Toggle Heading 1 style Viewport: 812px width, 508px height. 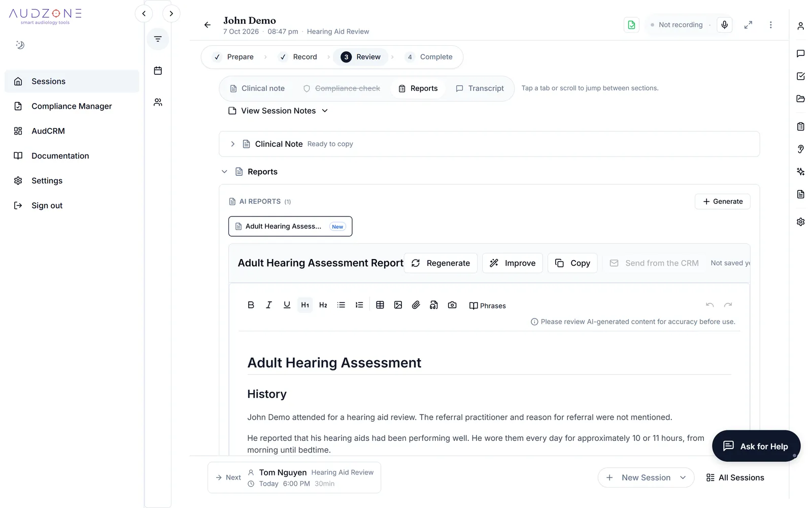305,305
